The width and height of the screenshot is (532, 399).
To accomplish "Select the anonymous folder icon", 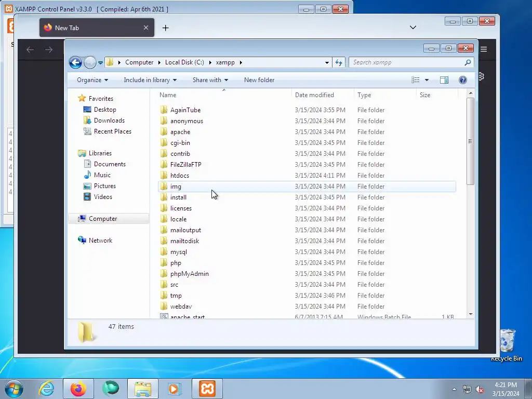I will coord(164,121).
